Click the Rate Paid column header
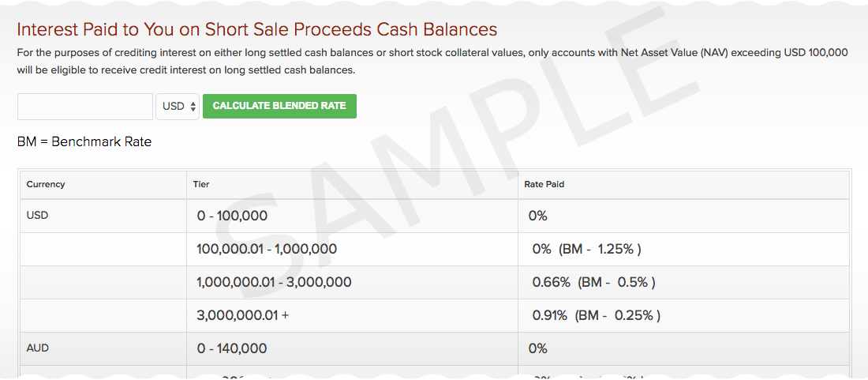 click(544, 184)
